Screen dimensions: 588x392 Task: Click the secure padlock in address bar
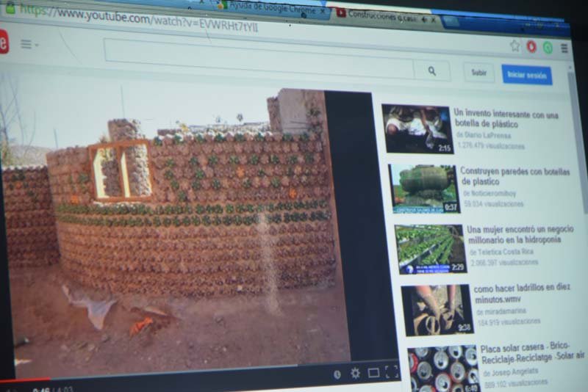10,9
